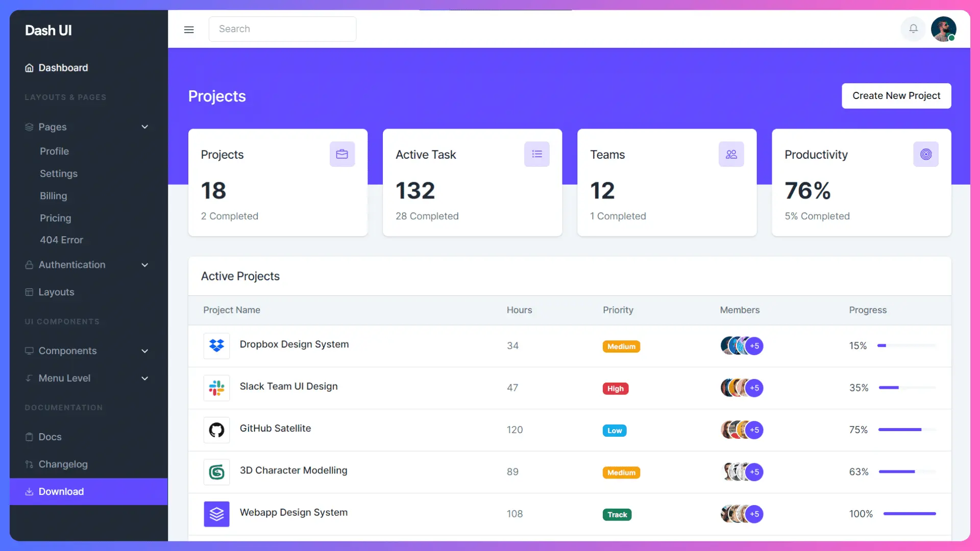Go to the Dashboard sidebar item
The height and width of the screenshot is (551, 980).
63,68
